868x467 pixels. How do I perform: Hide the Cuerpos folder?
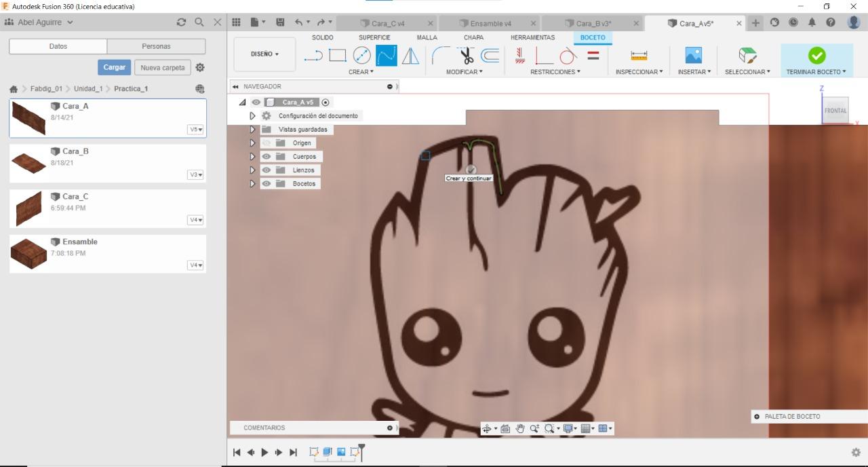coord(267,157)
